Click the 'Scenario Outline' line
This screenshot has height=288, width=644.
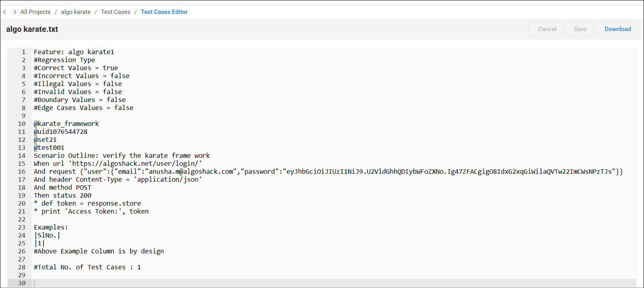click(x=122, y=155)
